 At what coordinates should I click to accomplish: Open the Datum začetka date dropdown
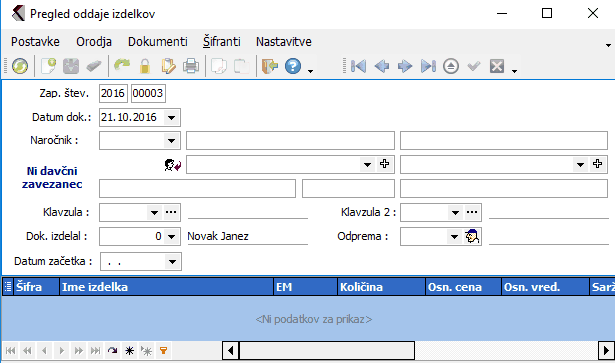pyautogui.click(x=172, y=262)
